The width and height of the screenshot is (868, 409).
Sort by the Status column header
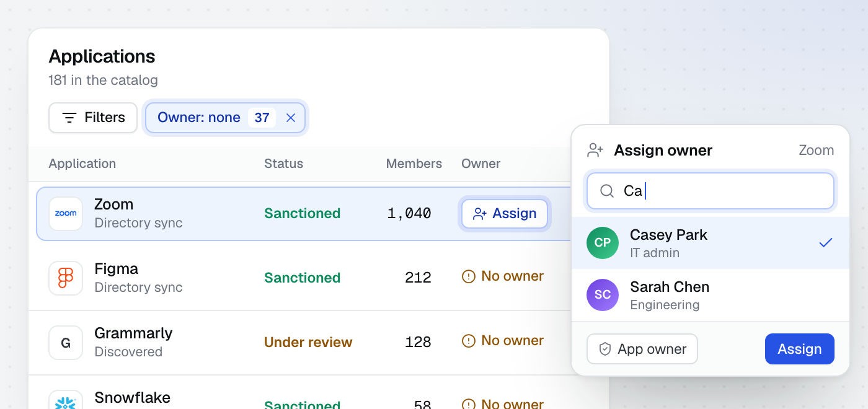coord(284,164)
